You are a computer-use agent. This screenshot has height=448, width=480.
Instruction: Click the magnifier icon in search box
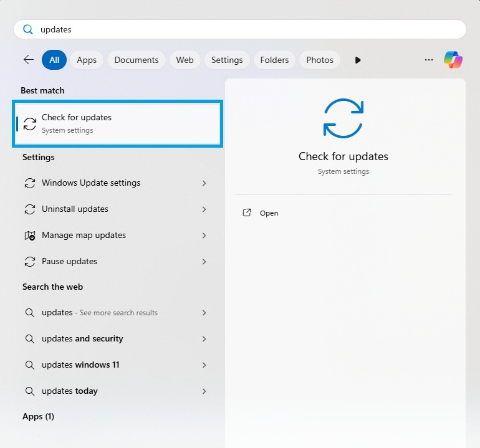[28, 29]
